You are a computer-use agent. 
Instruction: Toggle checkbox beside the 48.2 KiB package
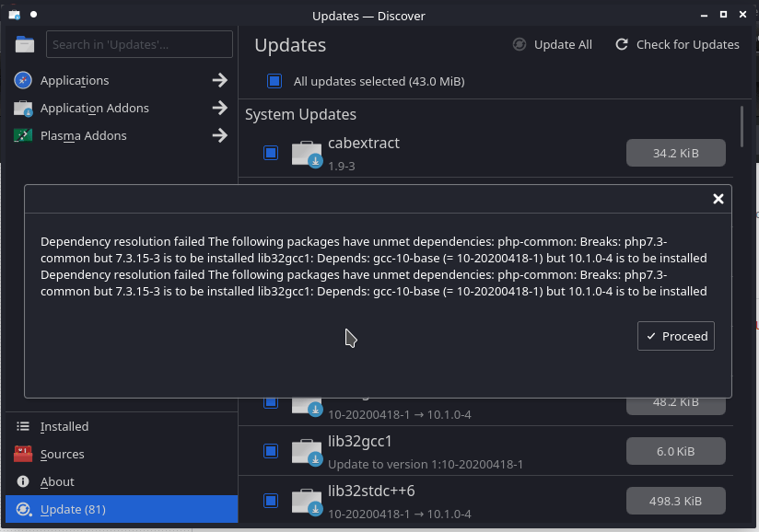click(x=271, y=402)
